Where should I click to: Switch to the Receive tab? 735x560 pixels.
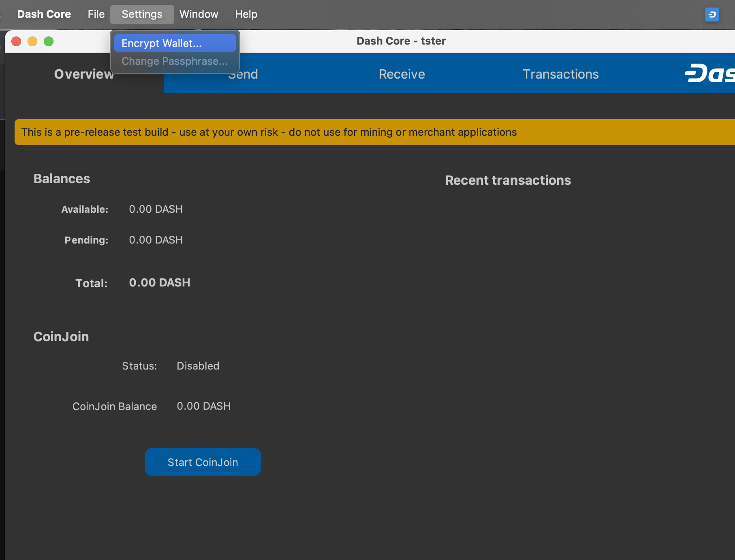402,74
